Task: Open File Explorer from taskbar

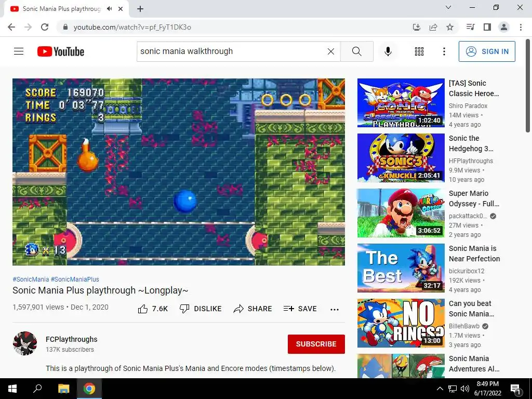Action: point(63,389)
